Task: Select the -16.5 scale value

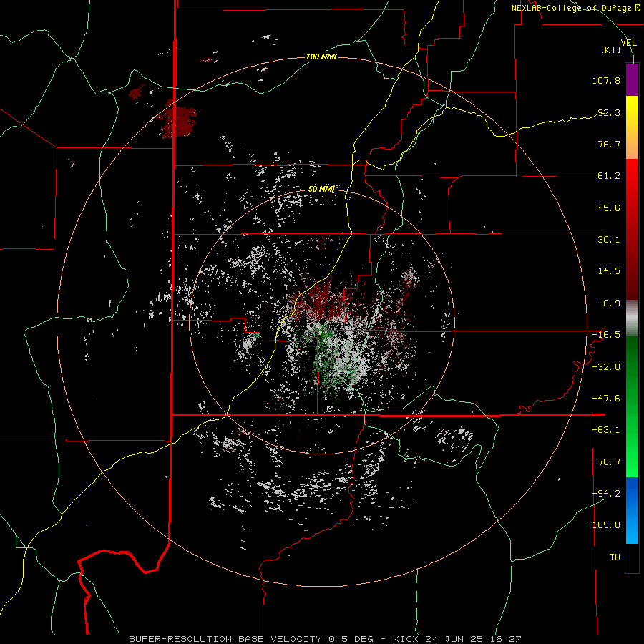Action: coord(606,335)
